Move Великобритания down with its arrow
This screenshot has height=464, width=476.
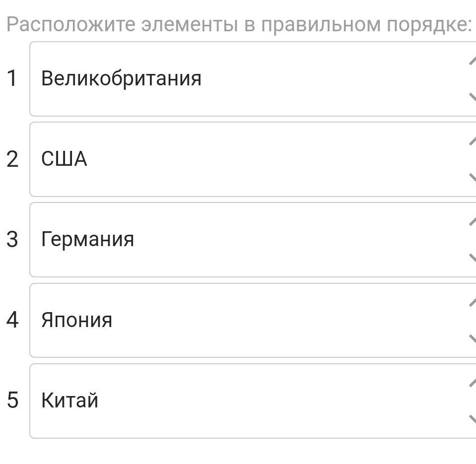pyautogui.click(x=473, y=97)
